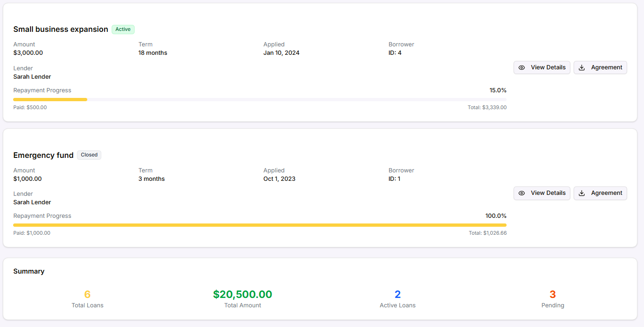Click the Closed status badge
Viewport: 644px width, 327px height.
click(89, 155)
